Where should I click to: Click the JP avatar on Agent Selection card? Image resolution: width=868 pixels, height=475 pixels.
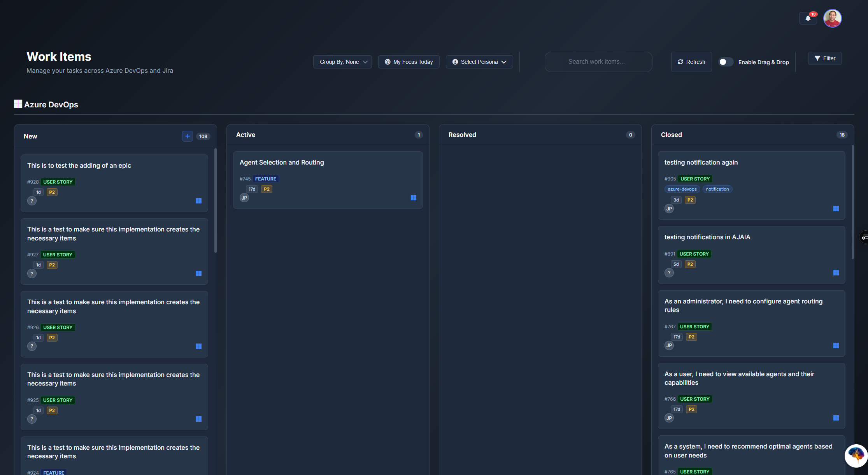point(244,198)
